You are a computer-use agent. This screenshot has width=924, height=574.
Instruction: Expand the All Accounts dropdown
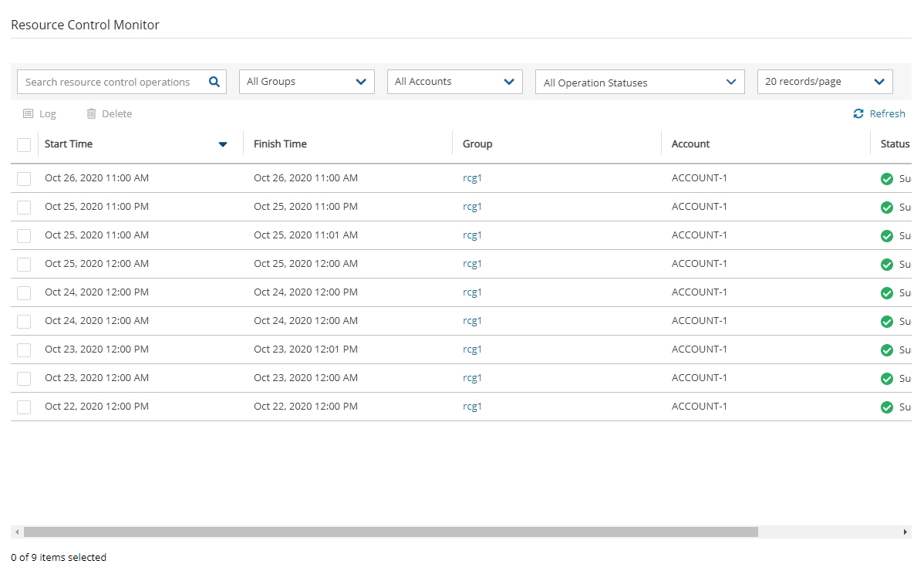(454, 82)
